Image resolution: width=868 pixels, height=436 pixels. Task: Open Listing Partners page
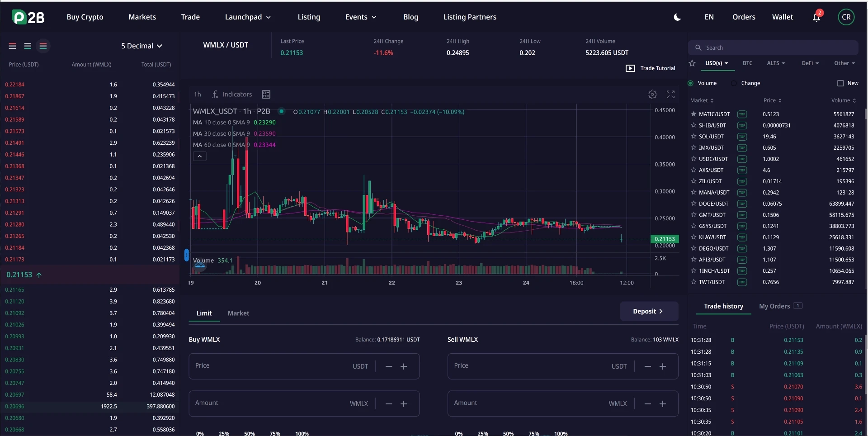pyautogui.click(x=470, y=17)
